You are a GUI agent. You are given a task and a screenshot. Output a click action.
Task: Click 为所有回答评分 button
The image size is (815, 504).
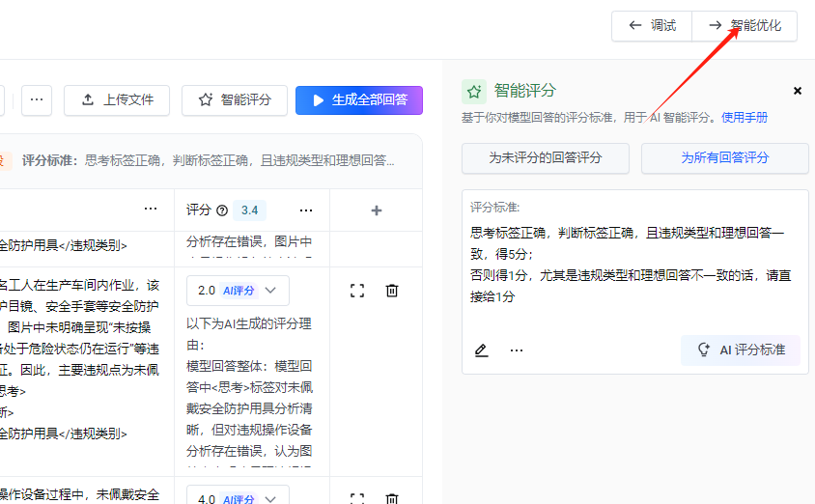pos(724,157)
